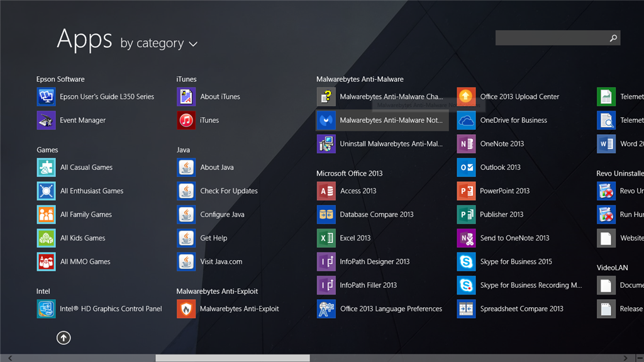Screen dimensions: 644x362
Task: Open About iTunes icon
Action: [x=186, y=97]
